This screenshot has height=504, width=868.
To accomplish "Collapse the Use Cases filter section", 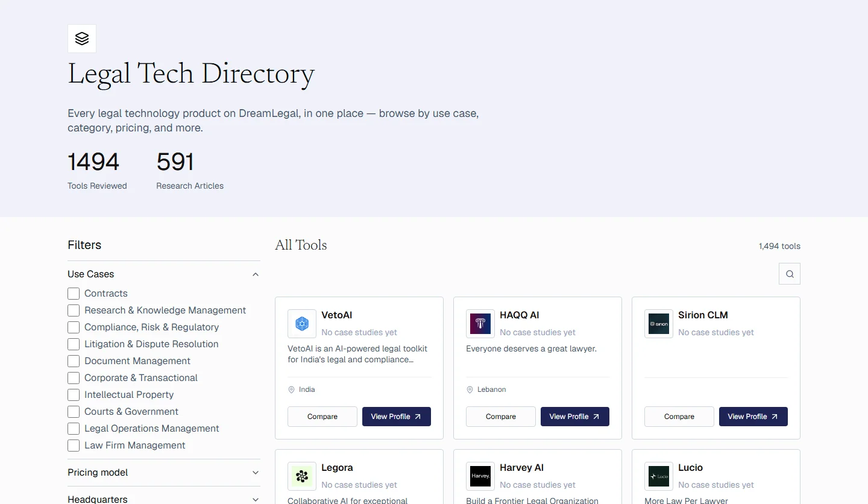I will pos(164,274).
